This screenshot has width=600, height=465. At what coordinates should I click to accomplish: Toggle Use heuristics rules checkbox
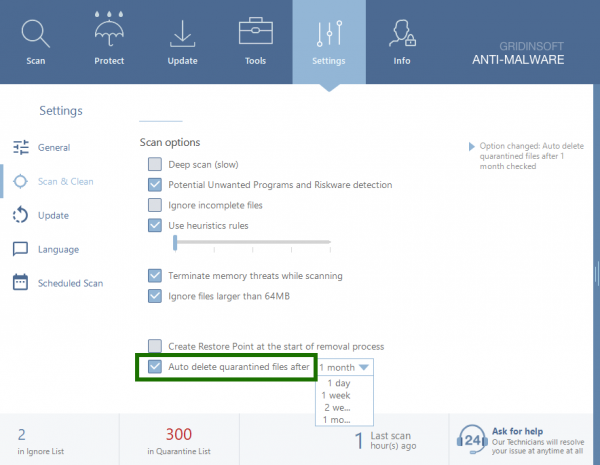coord(155,225)
